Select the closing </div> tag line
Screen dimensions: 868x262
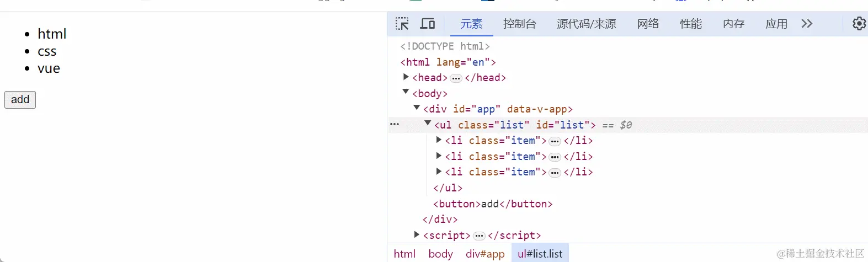(x=440, y=220)
